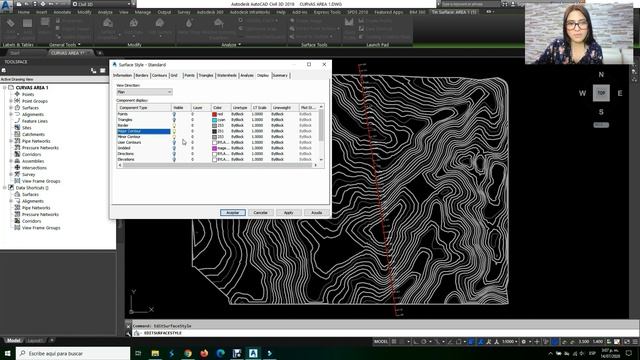640x360 pixels.
Task: Toggle visibility bulb for Triangles component
Action: click(174, 120)
